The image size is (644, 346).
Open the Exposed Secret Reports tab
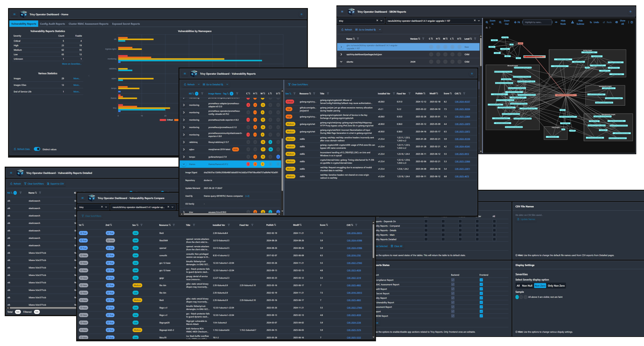[x=126, y=24]
